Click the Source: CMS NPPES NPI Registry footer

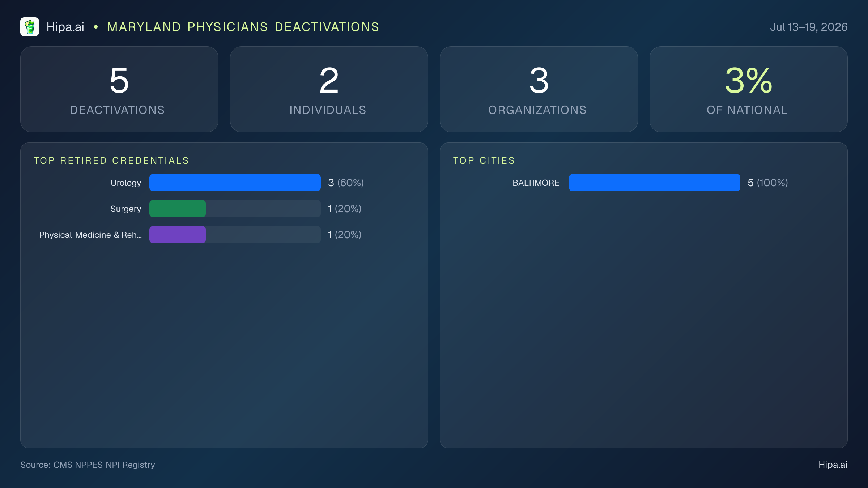click(x=88, y=465)
